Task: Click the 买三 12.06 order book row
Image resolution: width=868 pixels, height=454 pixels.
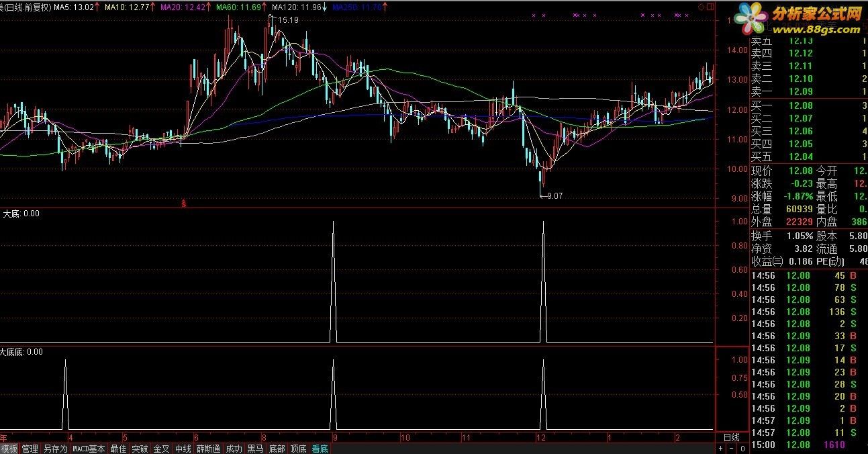Action: 808,131
